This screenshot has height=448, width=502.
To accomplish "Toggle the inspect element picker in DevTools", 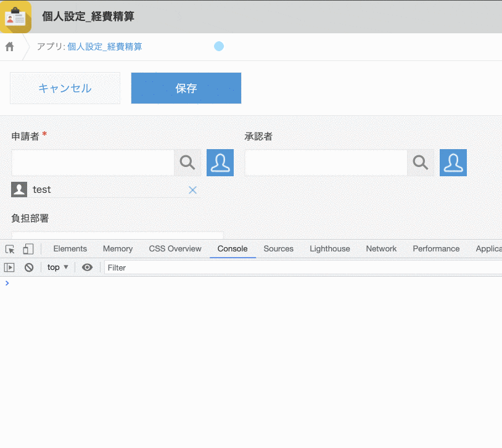I will click(9, 248).
